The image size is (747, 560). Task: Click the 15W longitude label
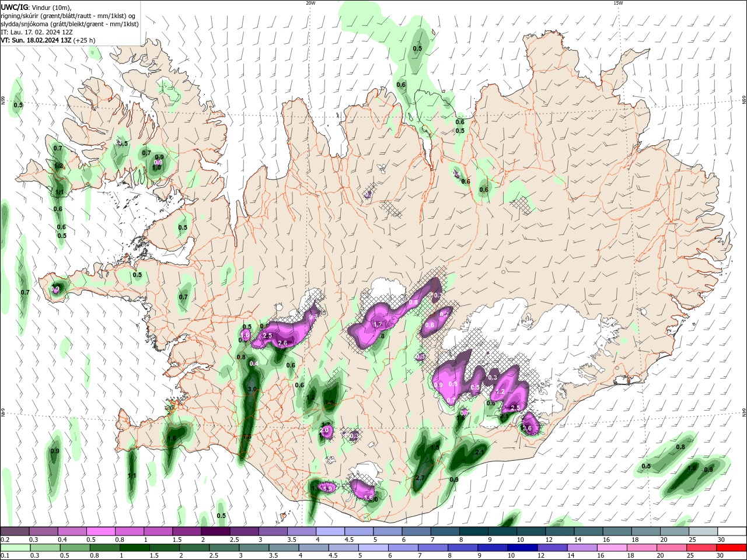point(618,3)
